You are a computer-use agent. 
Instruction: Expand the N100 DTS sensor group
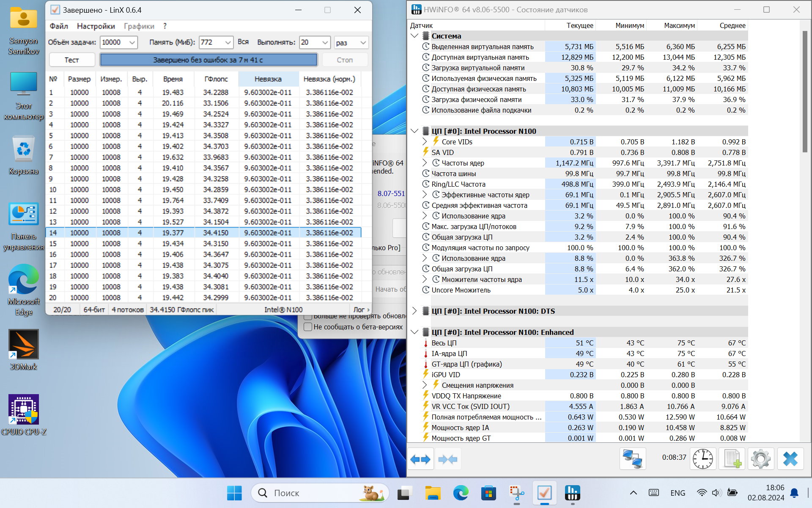pos(414,311)
